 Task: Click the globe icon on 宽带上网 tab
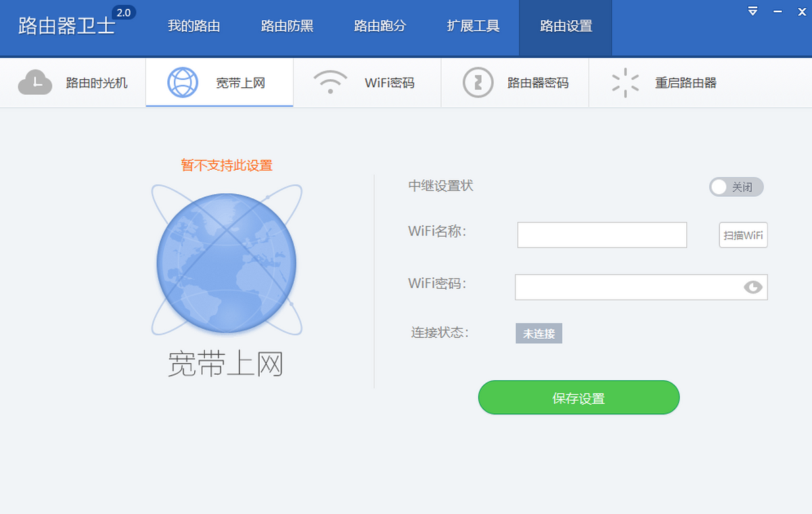click(183, 83)
